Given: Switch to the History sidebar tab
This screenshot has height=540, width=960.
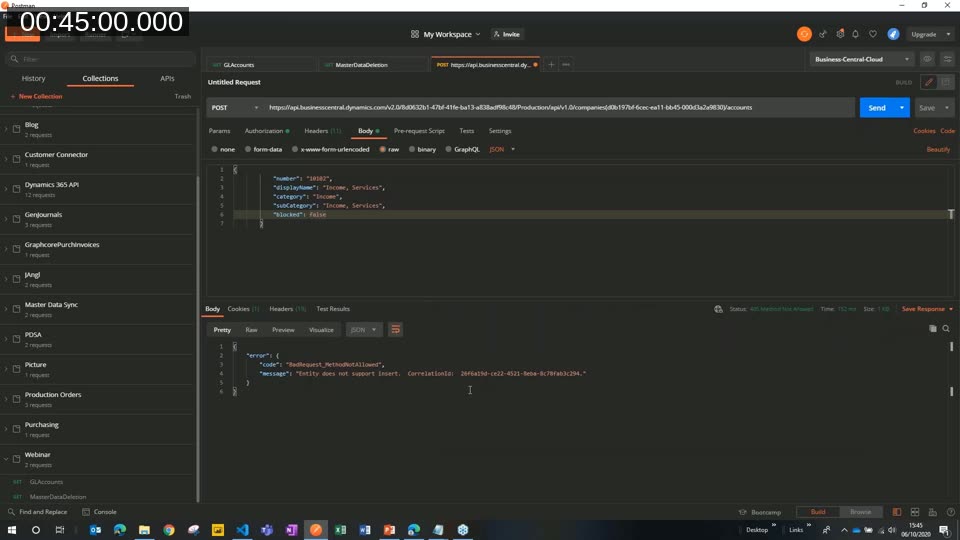Looking at the screenshot, I should pyautogui.click(x=34, y=78).
